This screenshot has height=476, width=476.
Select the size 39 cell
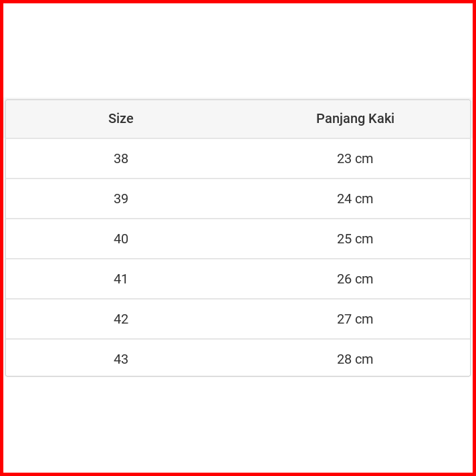point(121,199)
